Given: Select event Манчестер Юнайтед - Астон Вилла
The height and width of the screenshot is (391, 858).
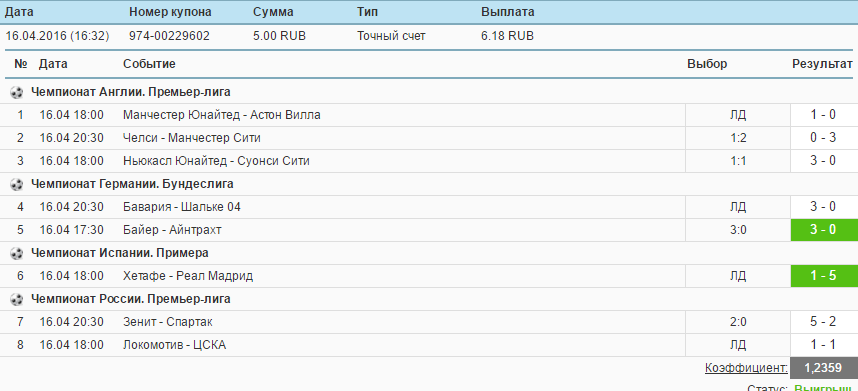Looking at the screenshot, I should tap(222, 115).
